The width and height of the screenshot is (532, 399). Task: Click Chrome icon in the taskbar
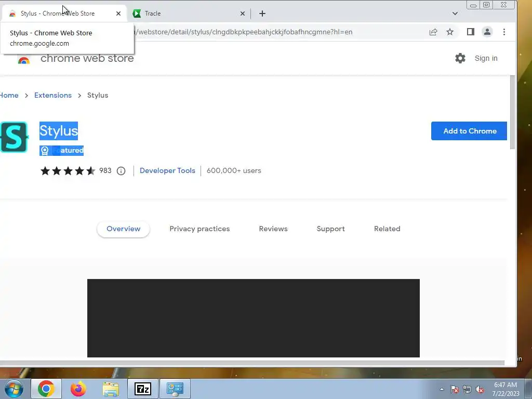(x=46, y=389)
